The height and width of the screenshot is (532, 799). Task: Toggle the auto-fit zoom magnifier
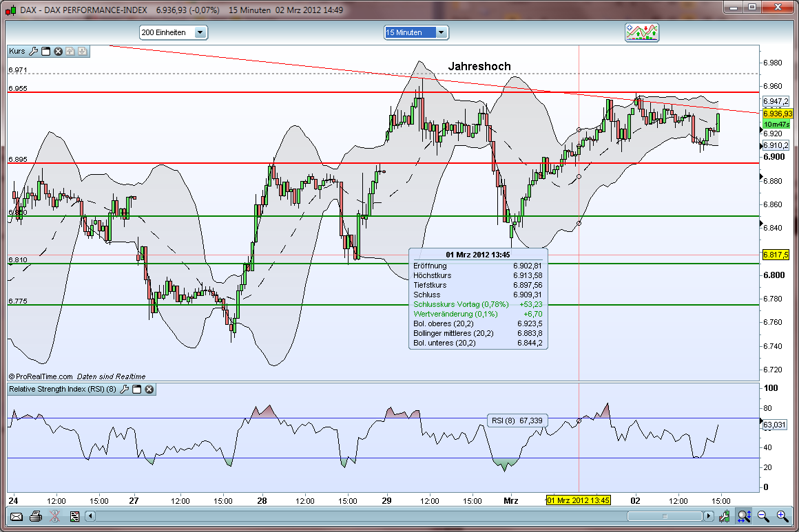point(745,516)
